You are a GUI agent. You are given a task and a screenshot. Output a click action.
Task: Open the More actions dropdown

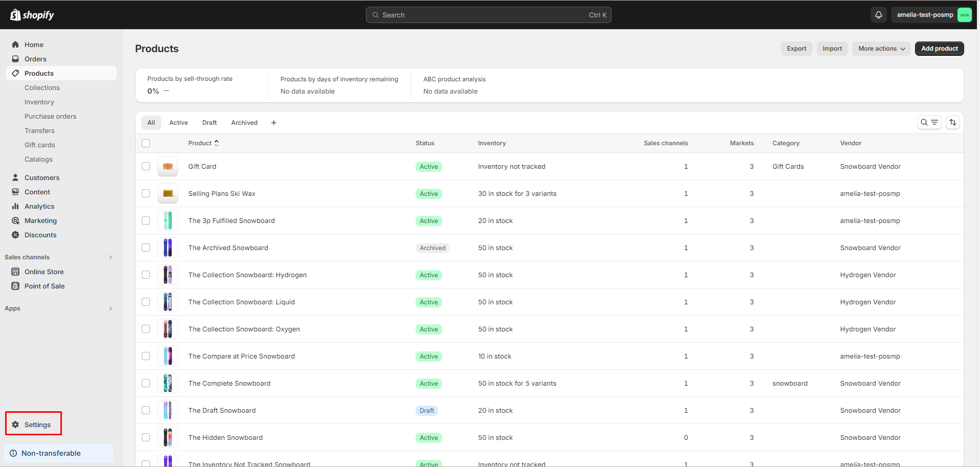880,48
